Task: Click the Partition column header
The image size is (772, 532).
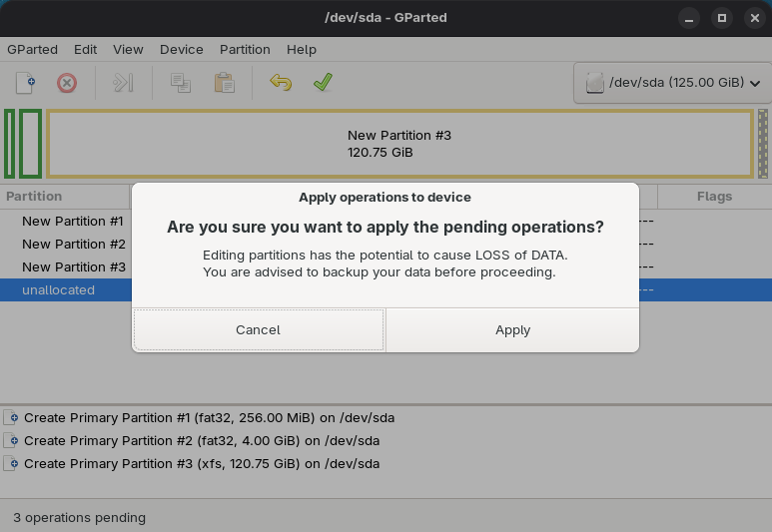Action: point(34,197)
